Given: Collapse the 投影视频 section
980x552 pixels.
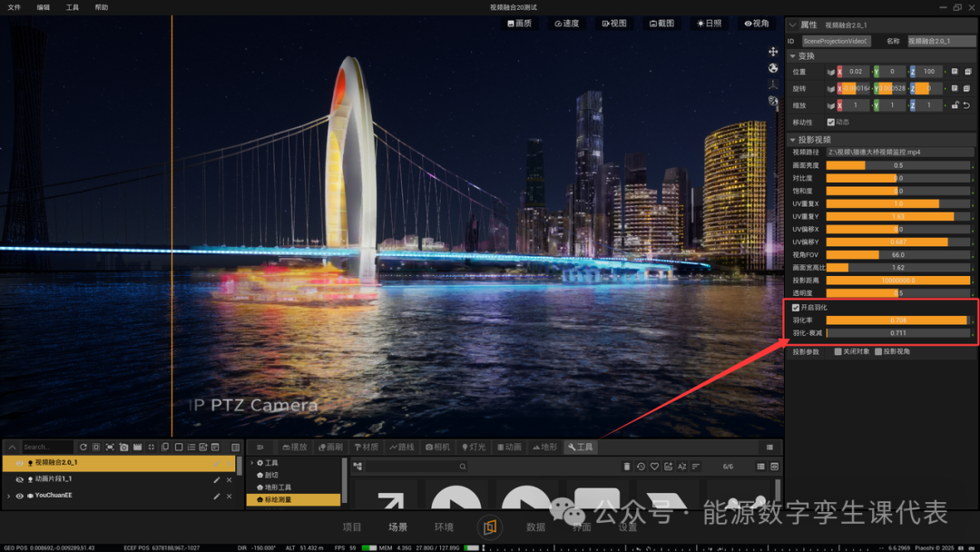Looking at the screenshot, I should (792, 140).
